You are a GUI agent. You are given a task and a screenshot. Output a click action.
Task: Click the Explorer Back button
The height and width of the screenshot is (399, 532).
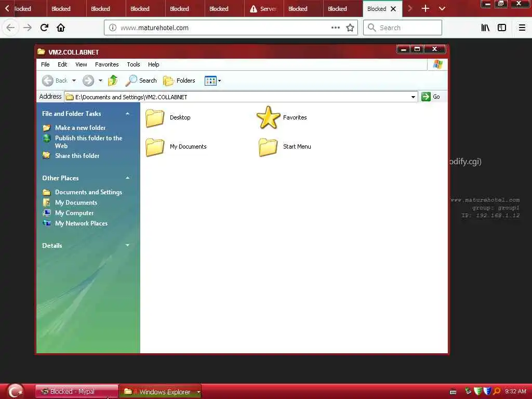pyautogui.click(x=55, y=81)
